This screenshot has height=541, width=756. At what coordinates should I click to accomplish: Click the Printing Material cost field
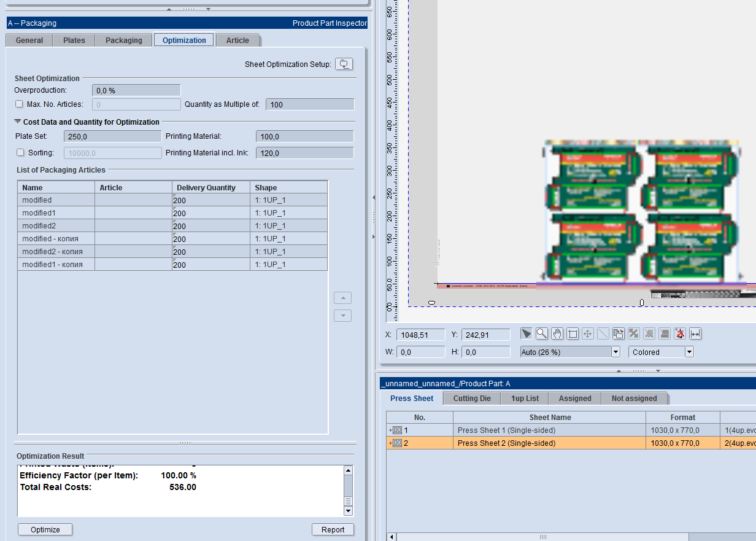pos(305,136)
